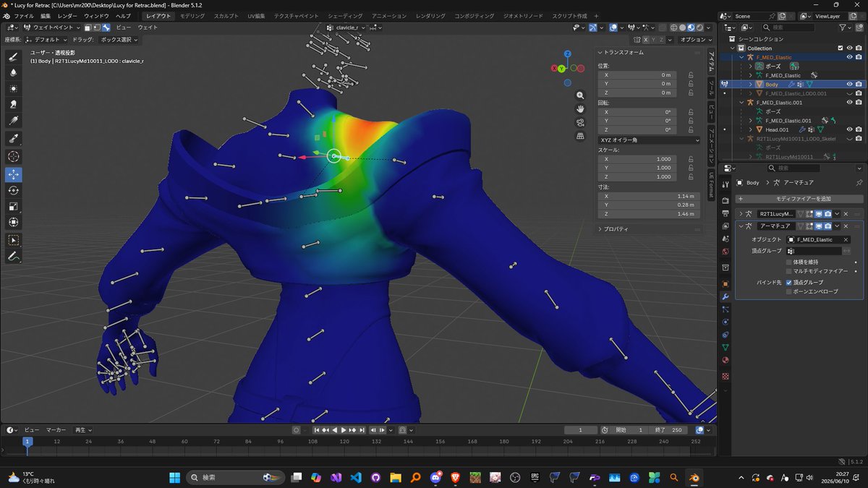Click モディファイアーを追加 button
The image size is (868, 488).
tap(799, 199)
